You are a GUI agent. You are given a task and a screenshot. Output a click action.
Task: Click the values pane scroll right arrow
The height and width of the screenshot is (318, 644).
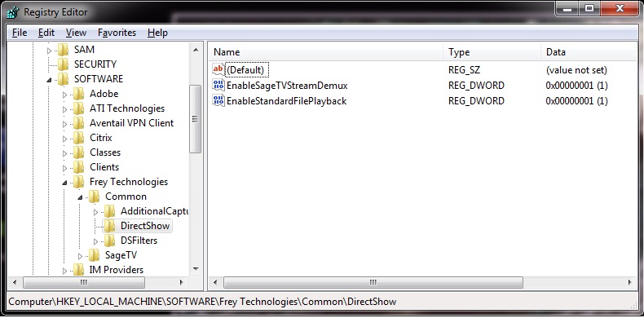tap(630, 283)
